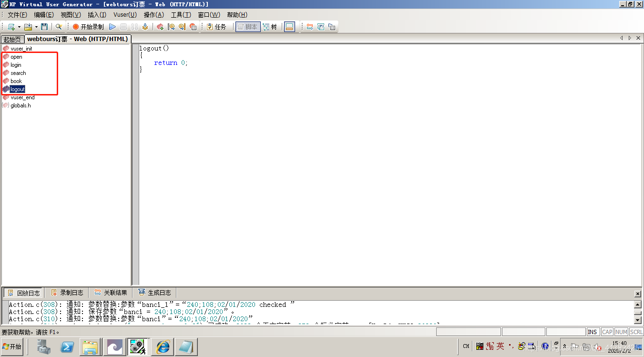This screenshot has width=644, height=357.
Task: Click the log line containing 保存参数
Action: click(x=122, y=312)
